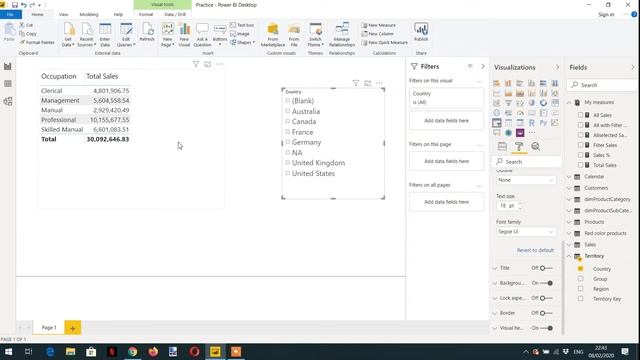Collapse the My measures group
The width and height of the screenshot is (640, 360).
(569, 102)
